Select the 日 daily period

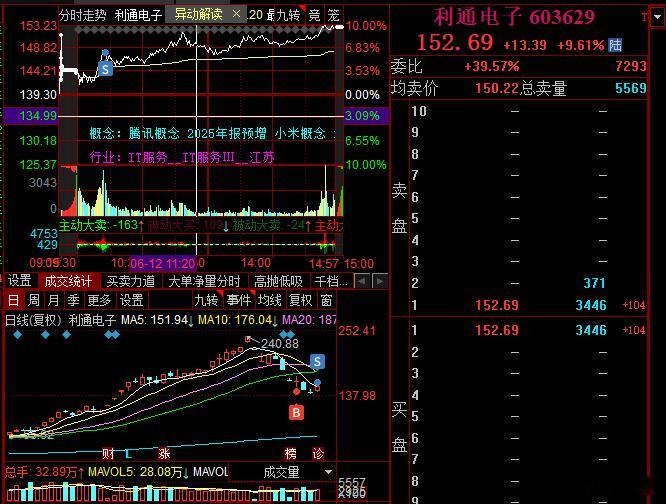click(x=13, y=300)
